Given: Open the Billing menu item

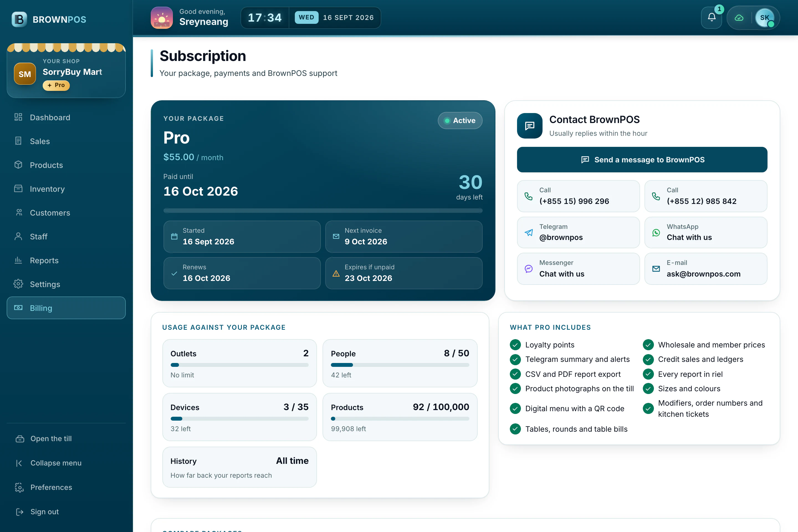Looking at the screenshot, I should point(66,308).
